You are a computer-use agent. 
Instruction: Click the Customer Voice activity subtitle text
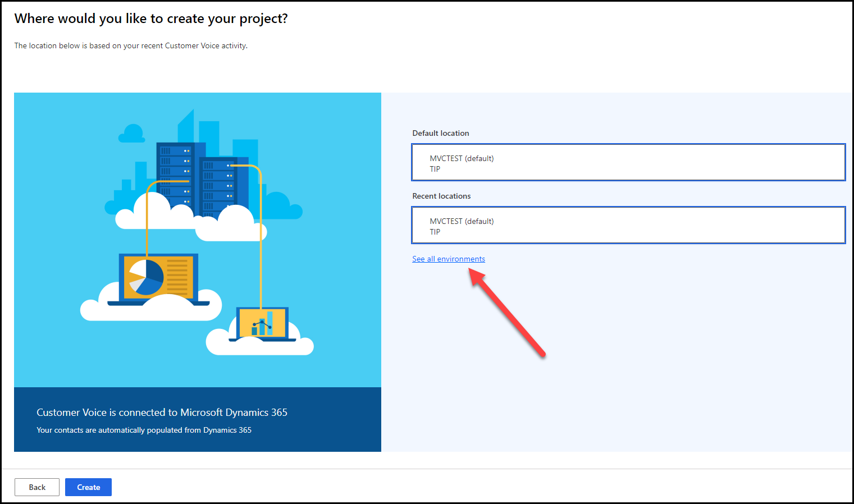click(x=131, y=45)
